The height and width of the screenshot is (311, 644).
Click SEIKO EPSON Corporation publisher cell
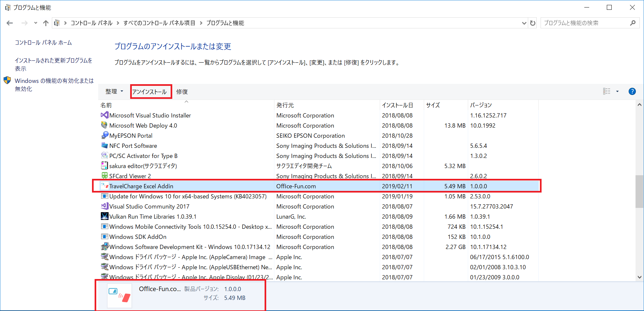311,136
